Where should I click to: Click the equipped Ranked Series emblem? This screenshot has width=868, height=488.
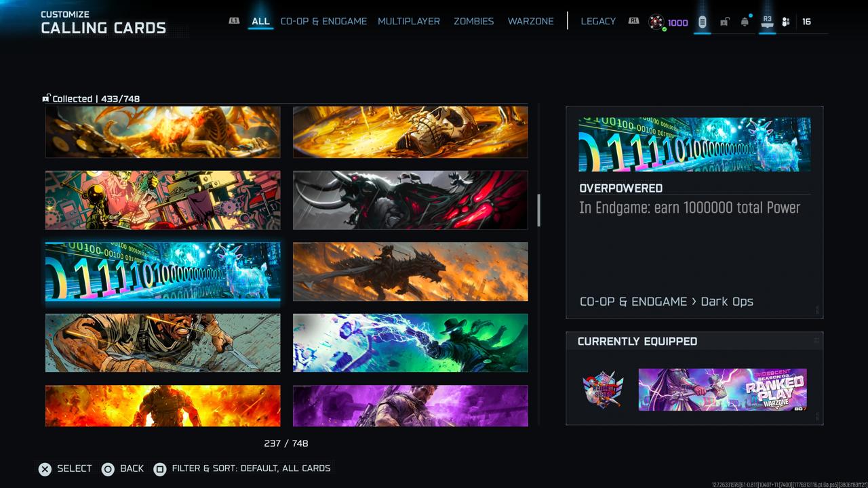tap(603, 390)
